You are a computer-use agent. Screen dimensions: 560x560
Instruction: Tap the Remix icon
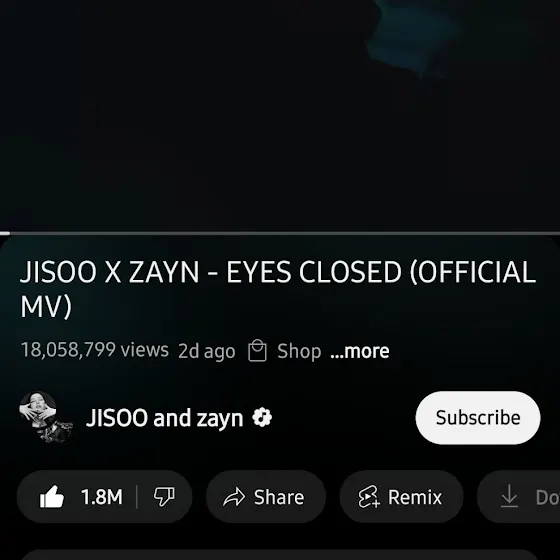[369, 497]
